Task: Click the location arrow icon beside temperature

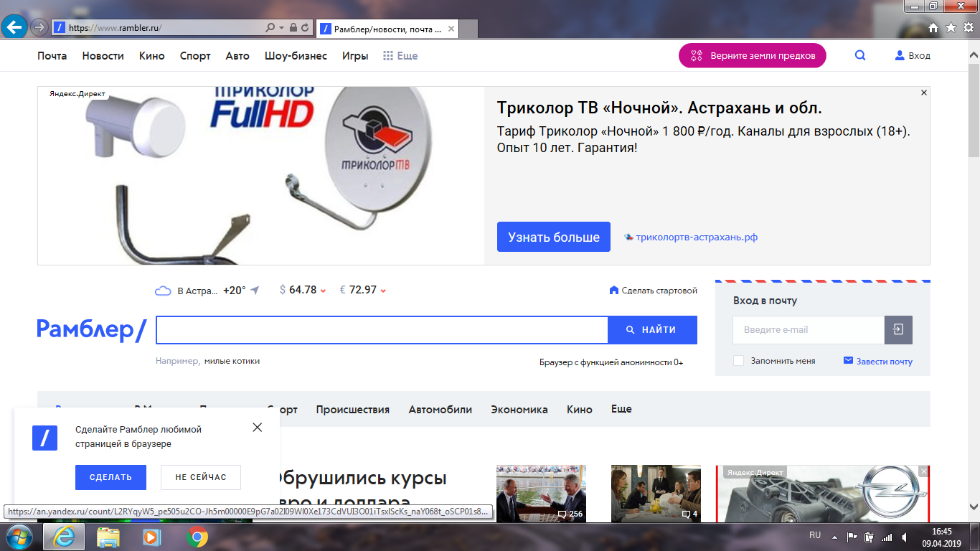Action: 254,290
